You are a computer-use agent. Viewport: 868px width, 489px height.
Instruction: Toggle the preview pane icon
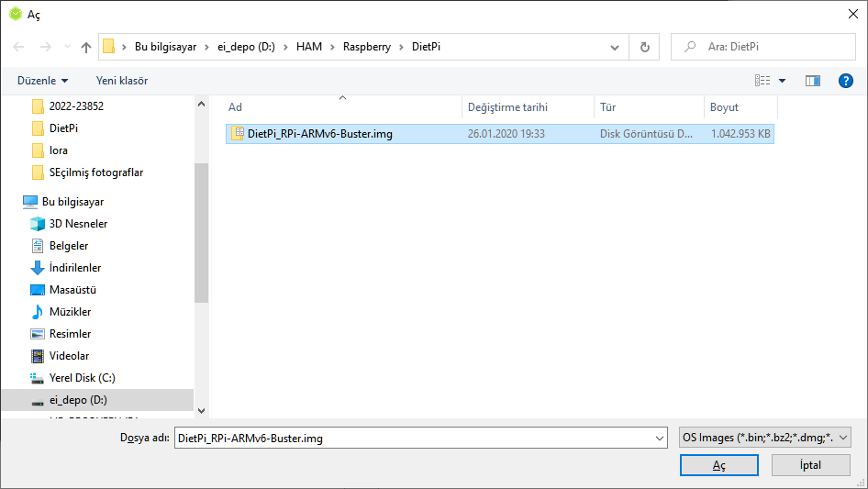(x=813, y=81)
